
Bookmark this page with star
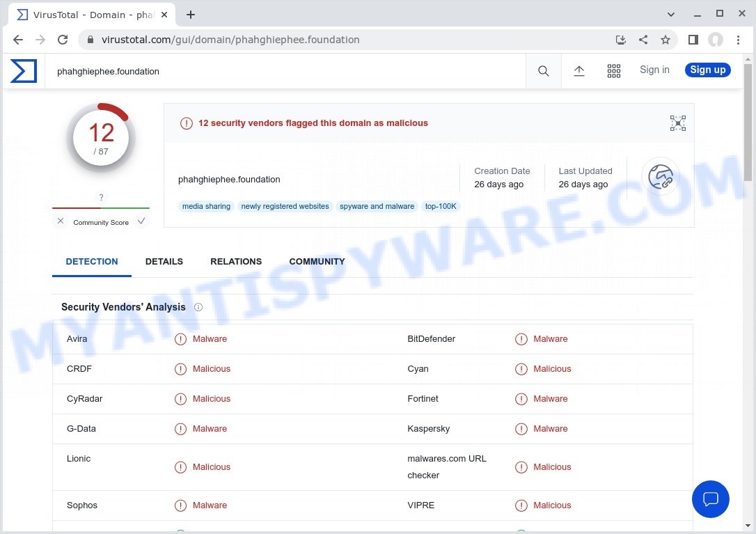pyautogui.click(x=666, y=40)
